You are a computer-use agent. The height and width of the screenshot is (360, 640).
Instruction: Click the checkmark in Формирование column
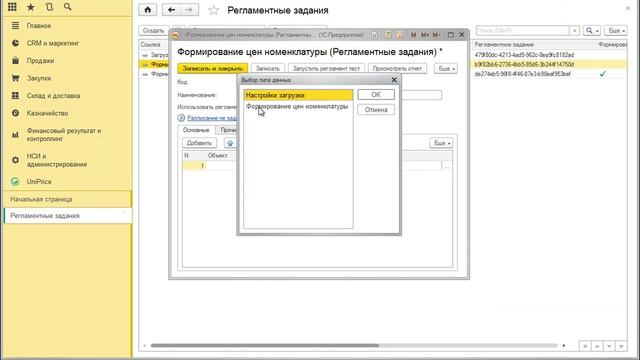(602, 74)
